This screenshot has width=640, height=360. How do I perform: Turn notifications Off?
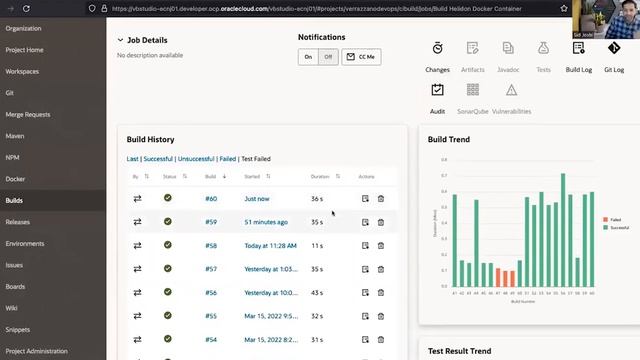click(328, 57)
